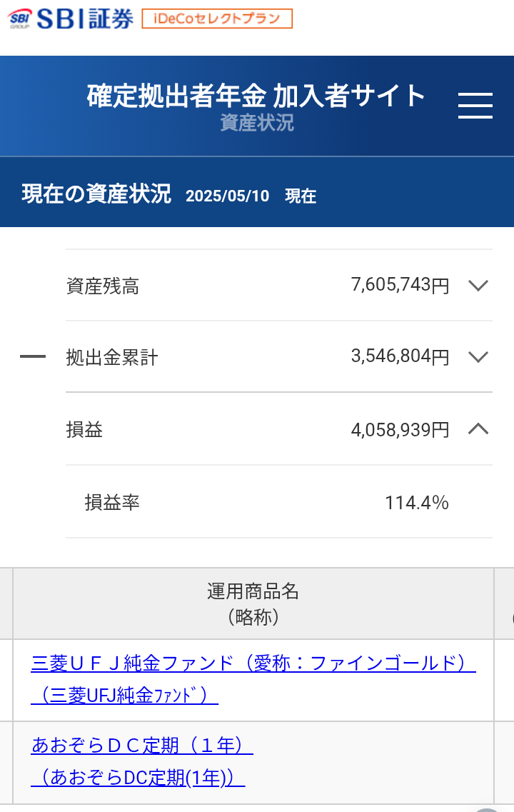Click the SBI証券 logo
The image size is (514, 812).
coord(71,19)
